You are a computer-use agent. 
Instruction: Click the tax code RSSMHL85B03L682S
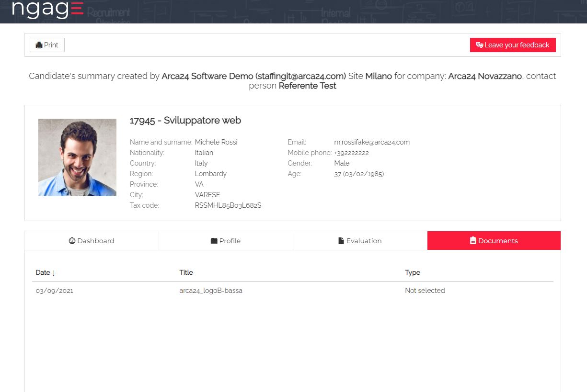click(x=228, y=205)
